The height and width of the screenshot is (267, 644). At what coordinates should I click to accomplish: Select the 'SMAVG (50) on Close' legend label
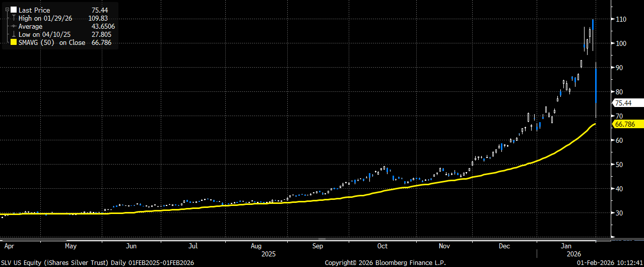51,43
